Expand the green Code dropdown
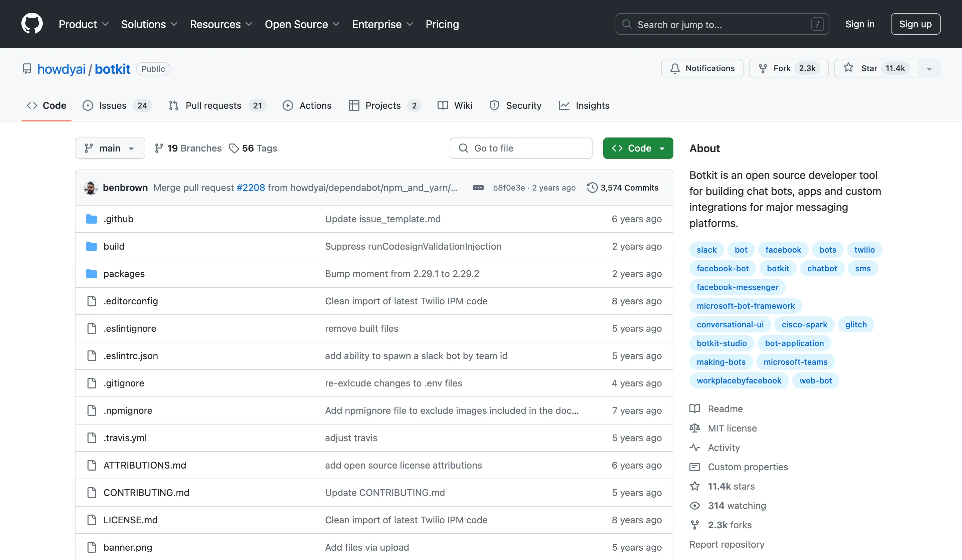The image size is (962, 560). point(663,148)
